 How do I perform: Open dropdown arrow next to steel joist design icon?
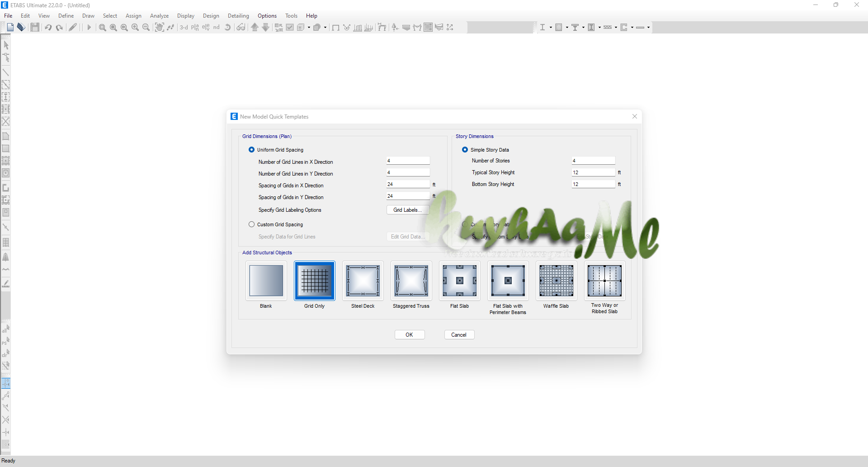[x=616, y=27]
